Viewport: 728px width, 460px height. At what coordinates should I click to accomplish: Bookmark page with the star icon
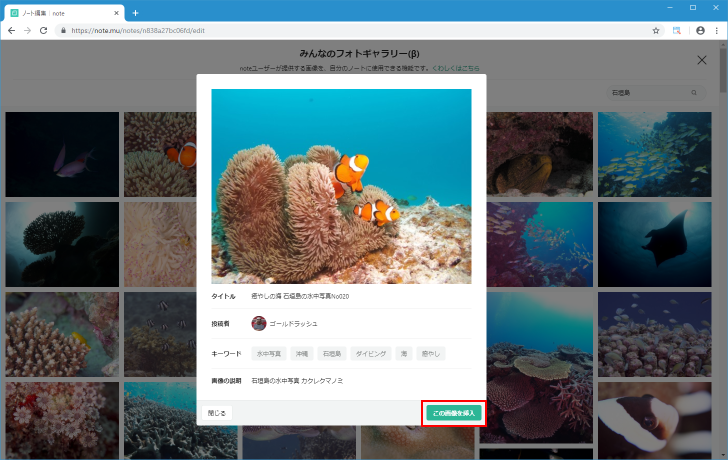pos(656,31)
